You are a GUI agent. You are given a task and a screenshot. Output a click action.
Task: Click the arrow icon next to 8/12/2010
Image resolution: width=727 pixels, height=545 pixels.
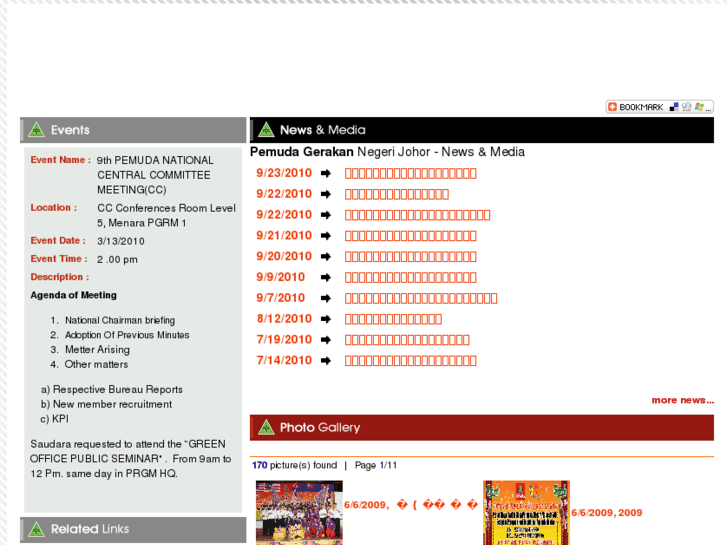click(x=326, y=319)
